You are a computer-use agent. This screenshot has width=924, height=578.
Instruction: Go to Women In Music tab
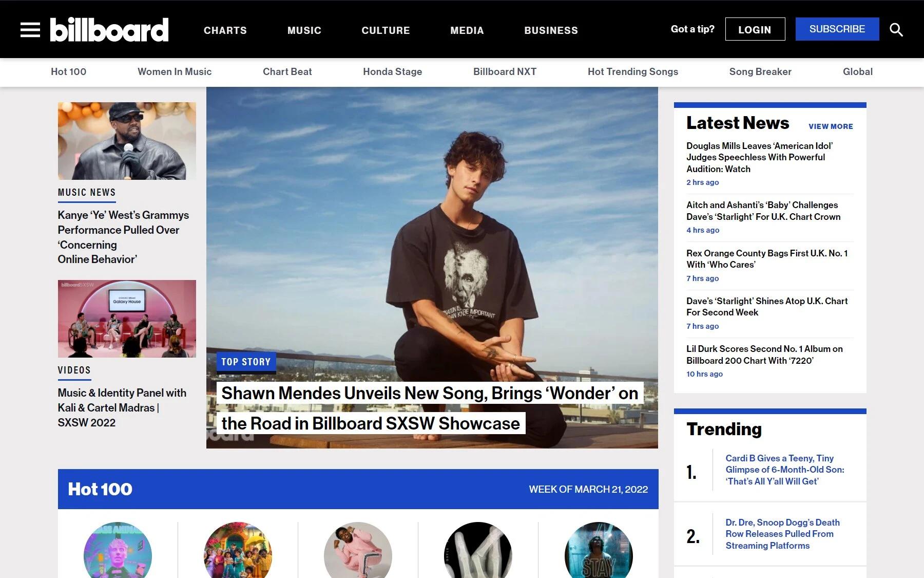click(x=175, y=72)
